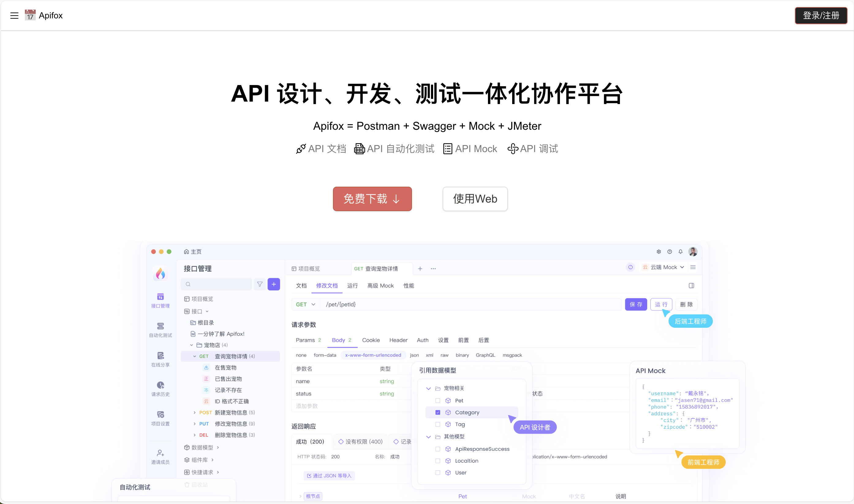This screenshot has height=504, width=854.
Task: Open the 文档 sub-tab
Action: click(x=301, y=286)
